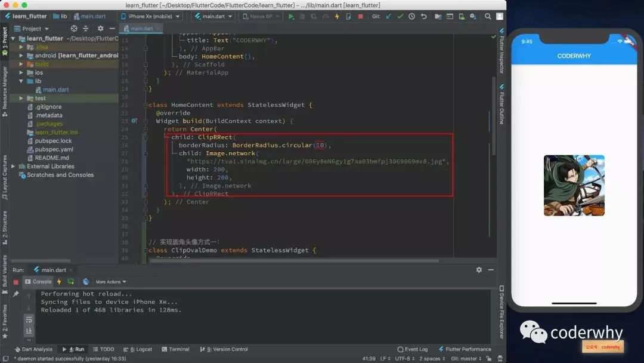Run the app with green play icon
The height and width of the screenshot is (363, 644).
pyautogui.click(x=291, y=17)
